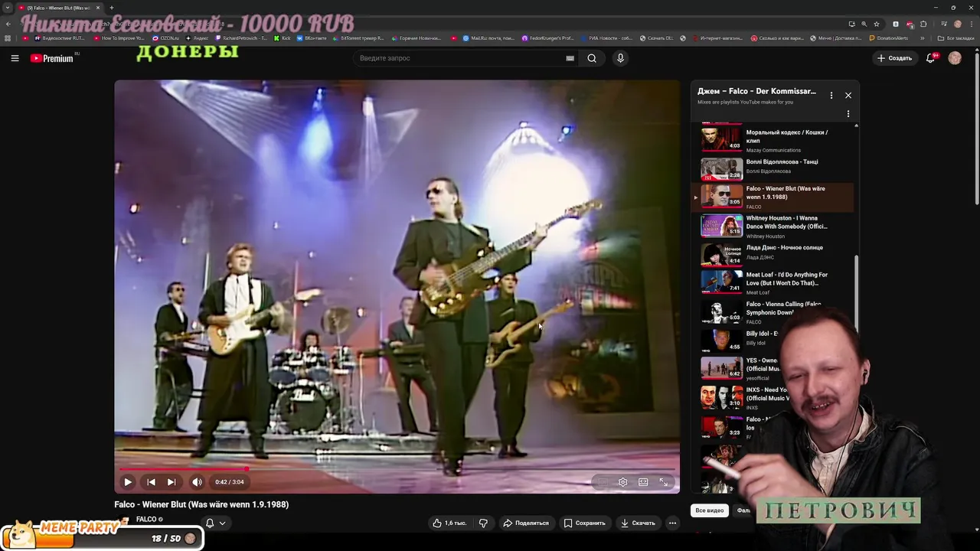Mute the player volume
The width and height of the screenshot is (980, 551).
(197, 482)
